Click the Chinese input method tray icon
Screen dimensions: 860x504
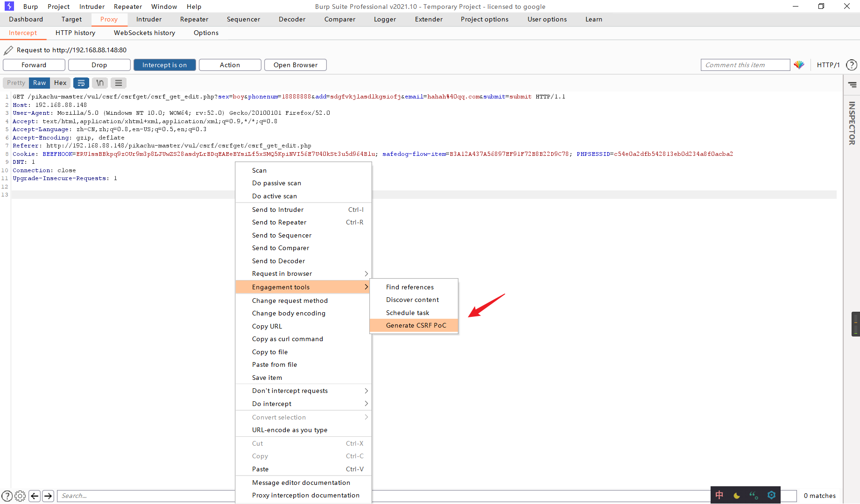pos(719,495)
